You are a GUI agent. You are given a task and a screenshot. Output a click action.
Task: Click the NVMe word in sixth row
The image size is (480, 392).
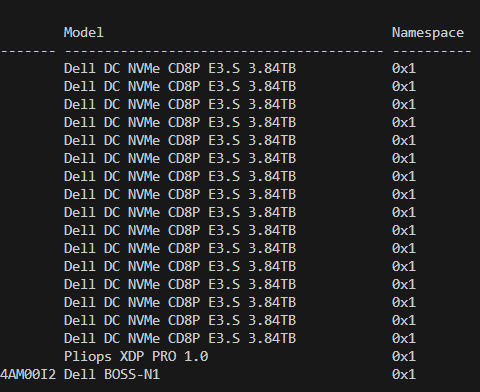[x=144, y=158]
